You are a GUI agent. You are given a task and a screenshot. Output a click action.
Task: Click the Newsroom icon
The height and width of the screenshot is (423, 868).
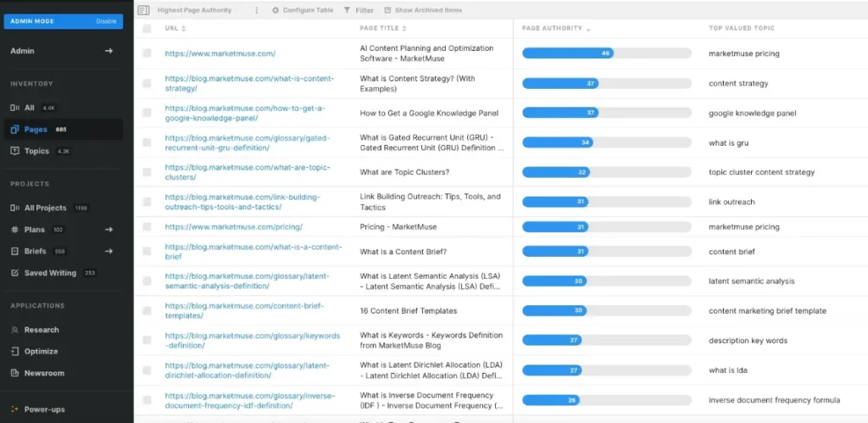pyautogui.click(x=15, y=373)
